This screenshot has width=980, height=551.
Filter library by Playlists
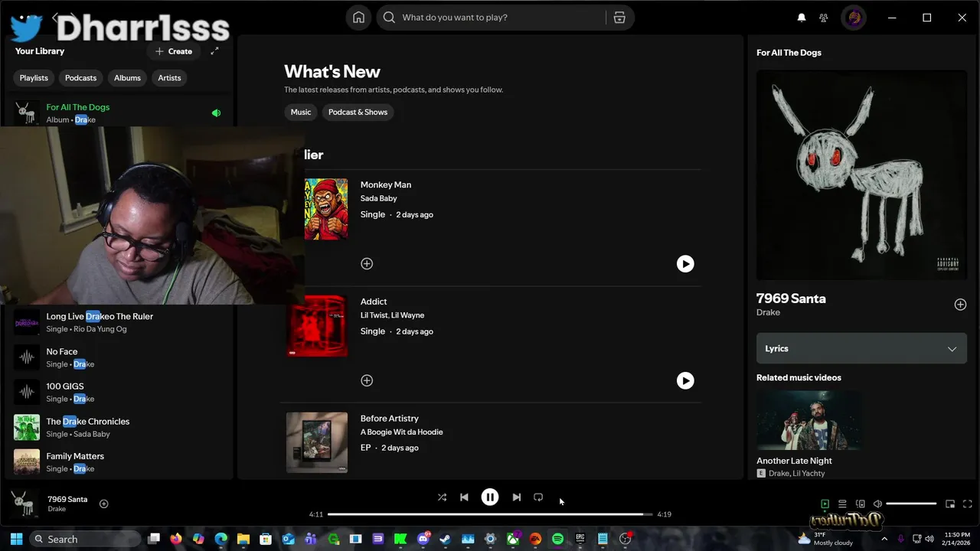click(x=34, y=78)
